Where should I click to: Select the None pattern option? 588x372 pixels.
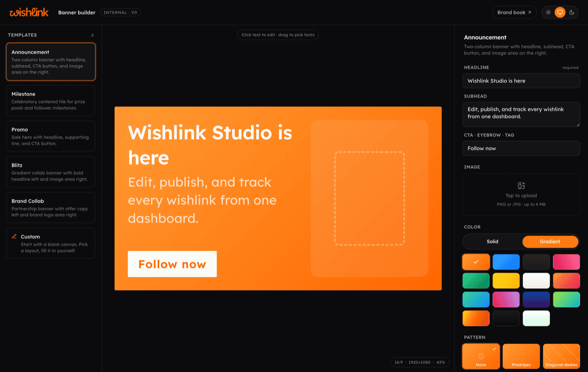click(x=481, y=356)
